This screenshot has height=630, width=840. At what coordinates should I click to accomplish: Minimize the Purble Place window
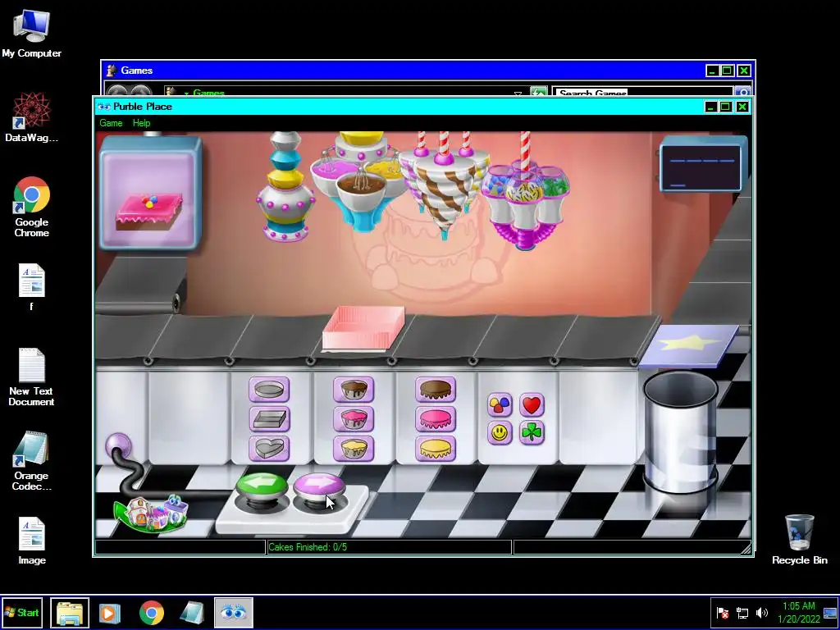click(x=710, y=107)
